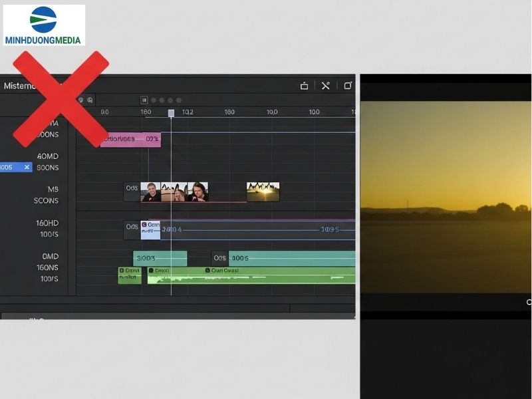Close the blue tag using its X button

[27, 168]
